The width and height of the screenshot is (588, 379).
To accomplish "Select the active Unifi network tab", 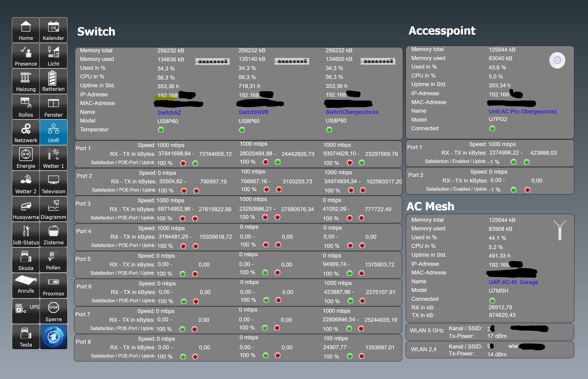I will (x=53, y=132).
